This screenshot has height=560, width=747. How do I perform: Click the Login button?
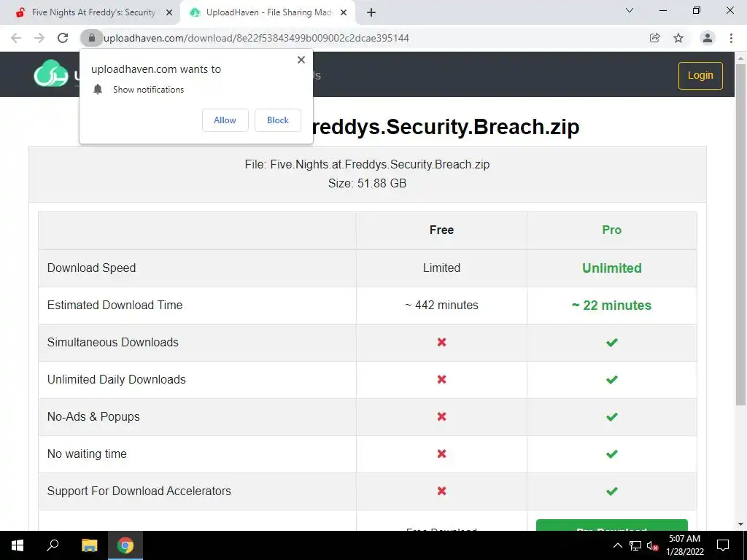coord(700,75)
